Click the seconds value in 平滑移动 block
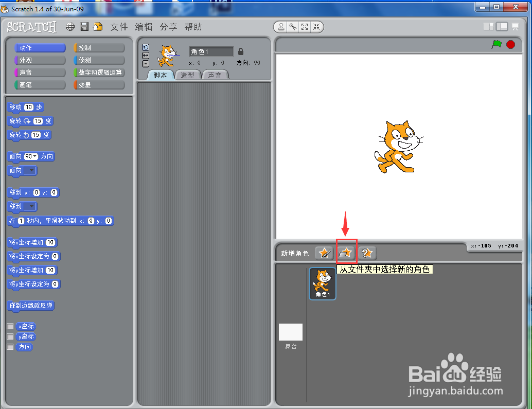The image size is (532, 409). pos(21,221)
